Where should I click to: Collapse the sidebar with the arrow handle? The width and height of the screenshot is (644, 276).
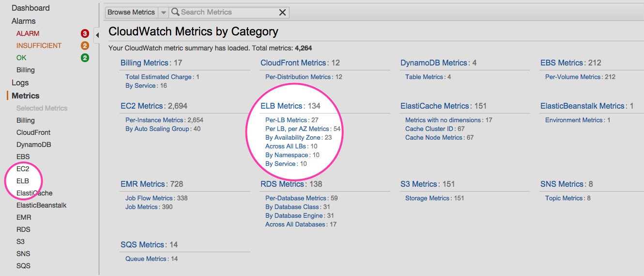click(x=97, y=35)
